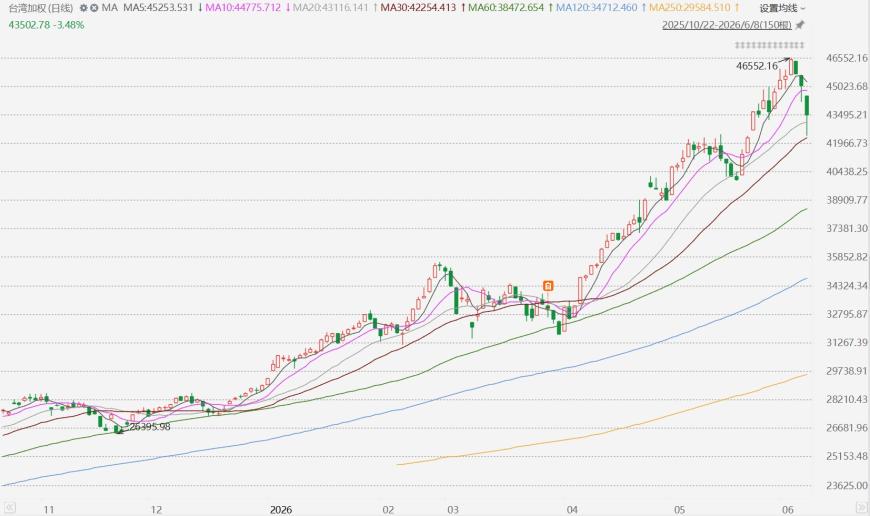Pin the date range using the pushpin icon
The width and height of the screenshot is (870, 516).
(x=800, y=25)
